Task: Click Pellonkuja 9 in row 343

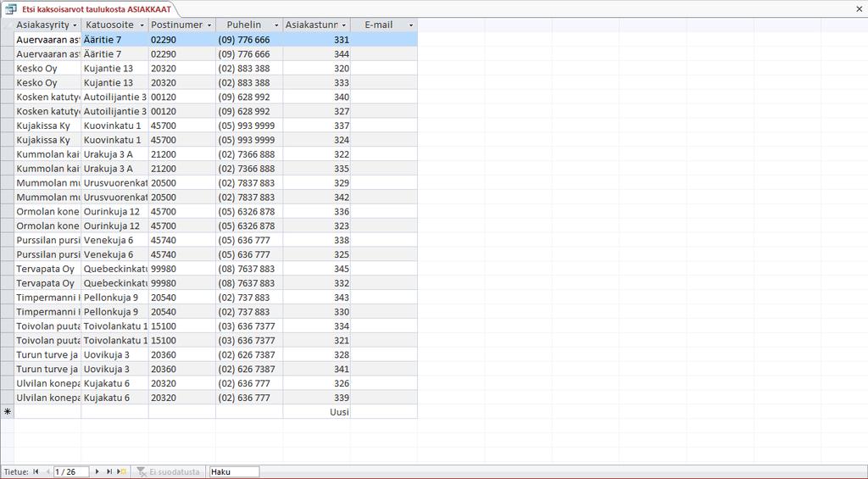Action: pos(114,298)
